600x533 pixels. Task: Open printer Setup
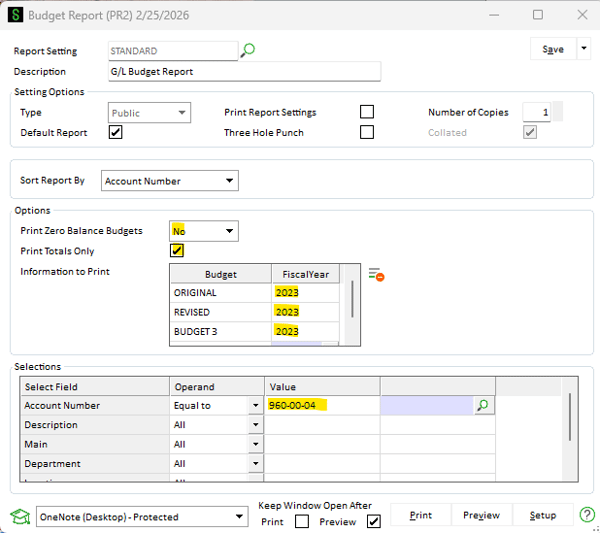coord(542,515)
